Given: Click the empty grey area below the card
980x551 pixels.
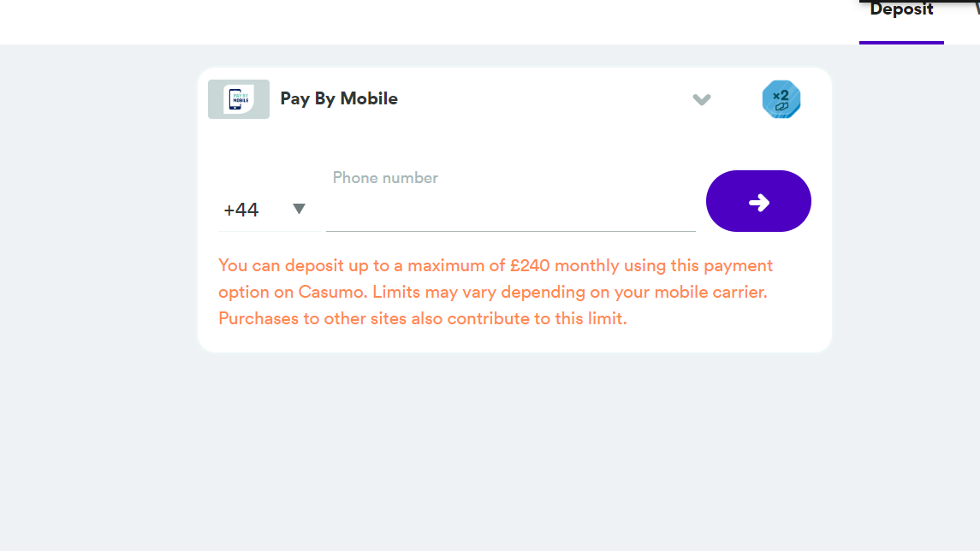Looking at the screenshot, I should (514, 453).
